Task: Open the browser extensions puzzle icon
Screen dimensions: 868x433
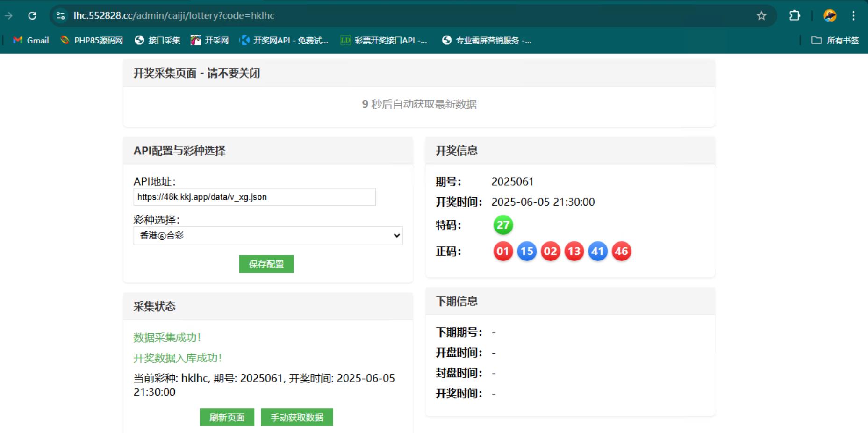Action: click(x=795, y=16)
